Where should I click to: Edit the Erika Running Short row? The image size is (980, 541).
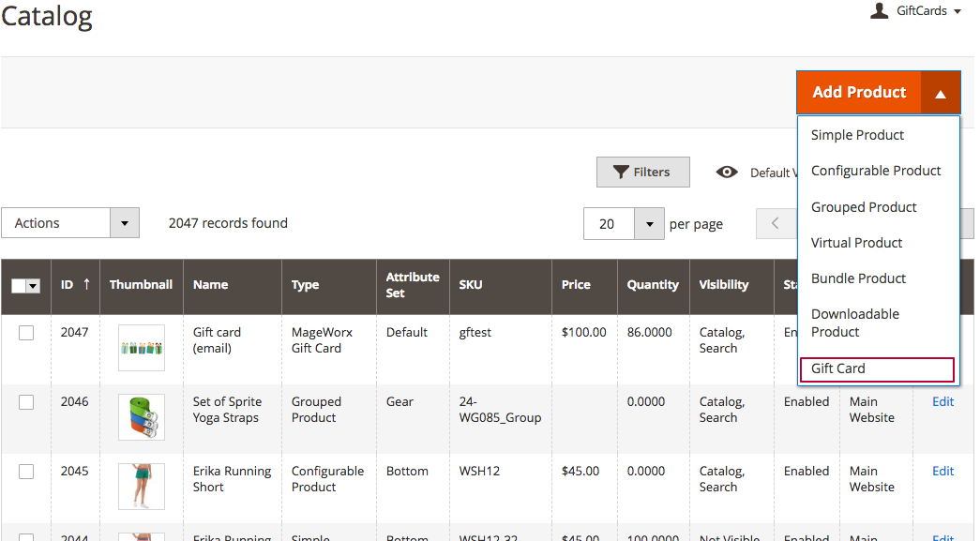942,471
